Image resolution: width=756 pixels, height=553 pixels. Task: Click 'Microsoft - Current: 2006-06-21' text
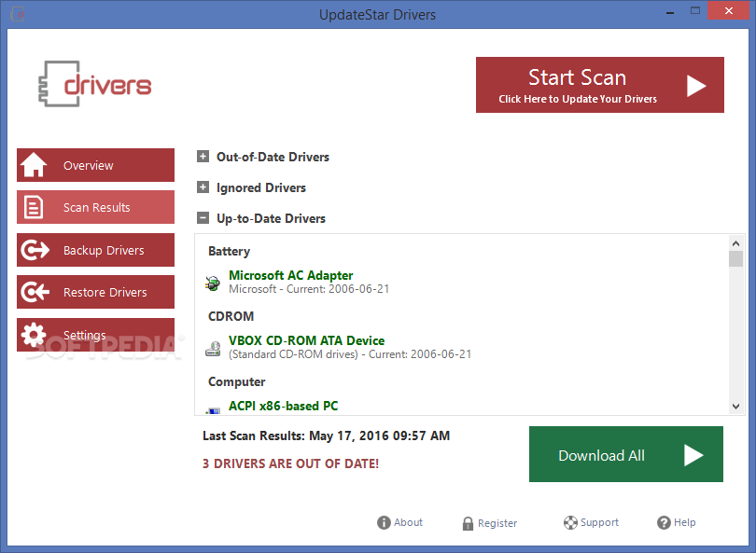point(309,289)
